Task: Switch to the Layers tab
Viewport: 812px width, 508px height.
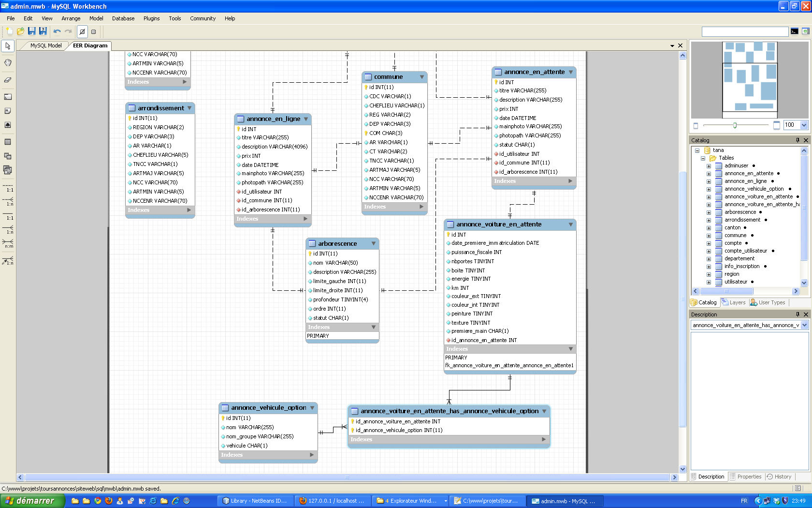Action: (733, 302)
